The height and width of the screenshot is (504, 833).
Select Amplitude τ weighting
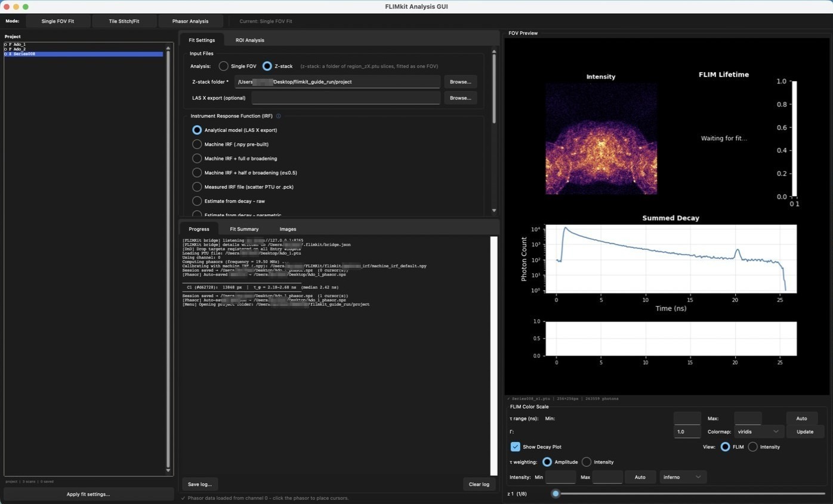click(x=547, y=462)
